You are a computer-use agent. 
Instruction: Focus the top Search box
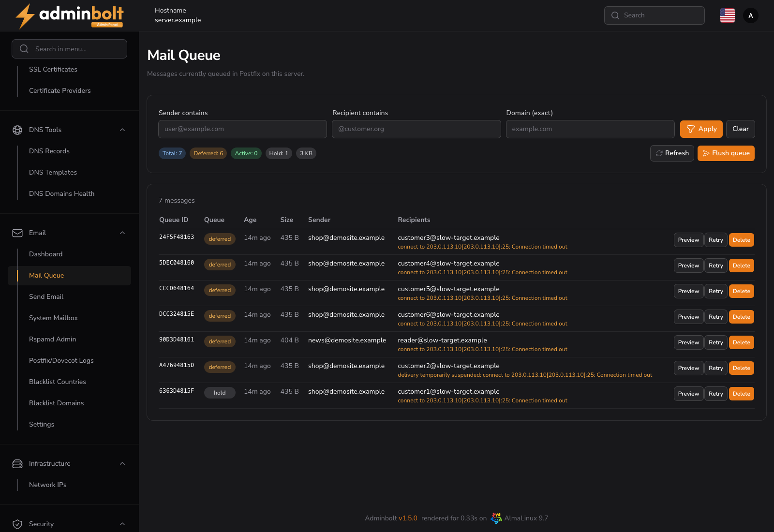(654, 15)
